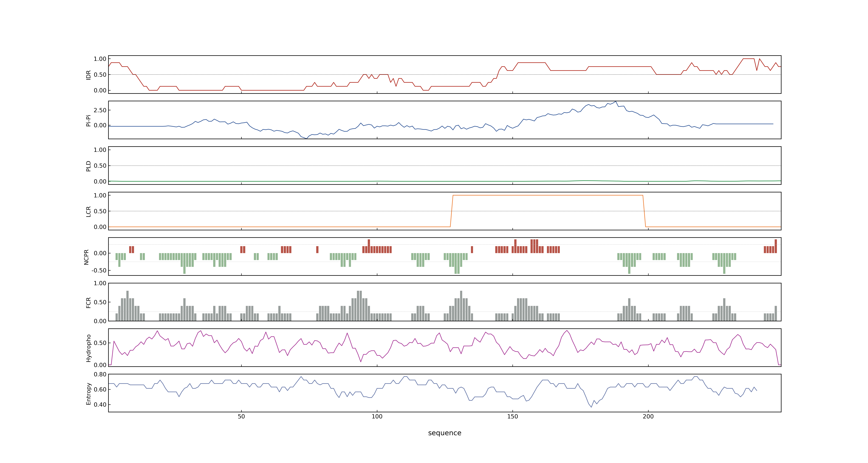
Task: Select the LCR axis label
Action: (88, 211)
